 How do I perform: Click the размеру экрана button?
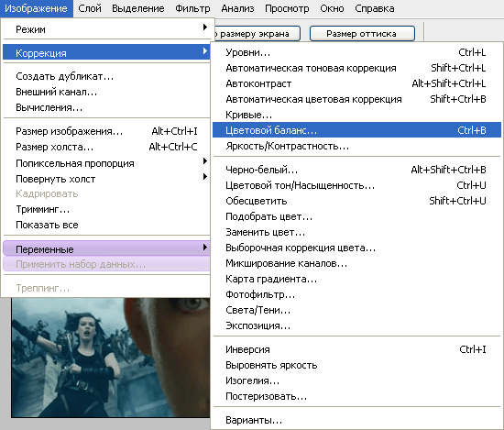click(x=256, y=33)
